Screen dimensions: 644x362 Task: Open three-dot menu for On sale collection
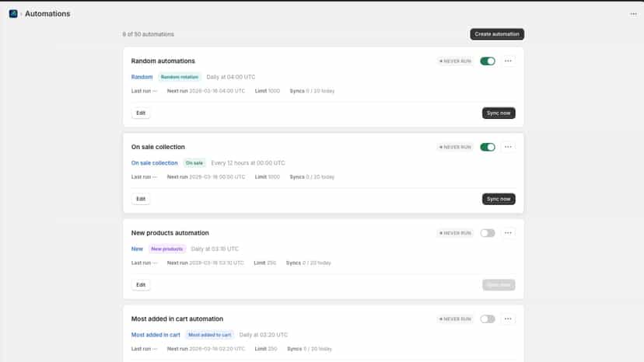(x=508, y=147)
